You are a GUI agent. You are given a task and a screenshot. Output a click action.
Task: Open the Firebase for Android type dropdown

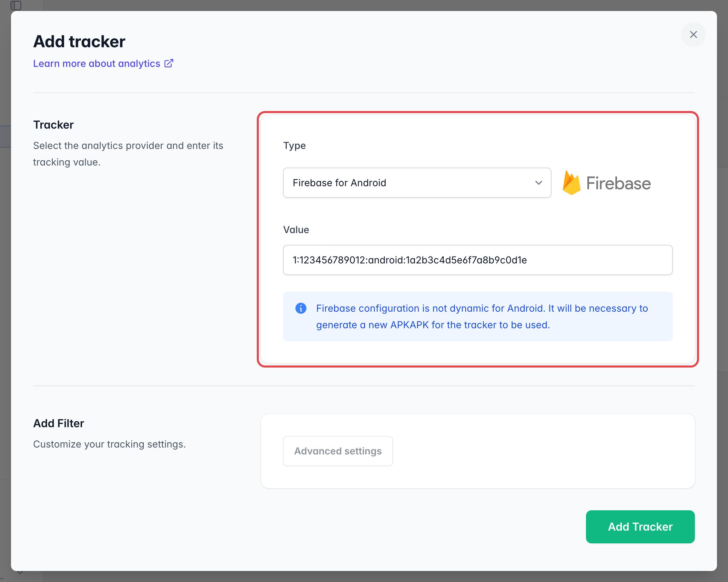(417, 183)
